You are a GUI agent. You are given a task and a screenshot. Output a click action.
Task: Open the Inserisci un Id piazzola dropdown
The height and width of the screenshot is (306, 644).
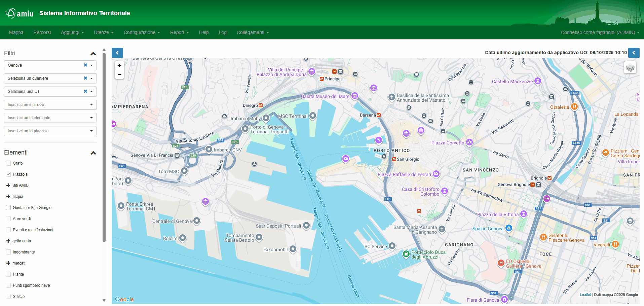[x=50, y=131]
